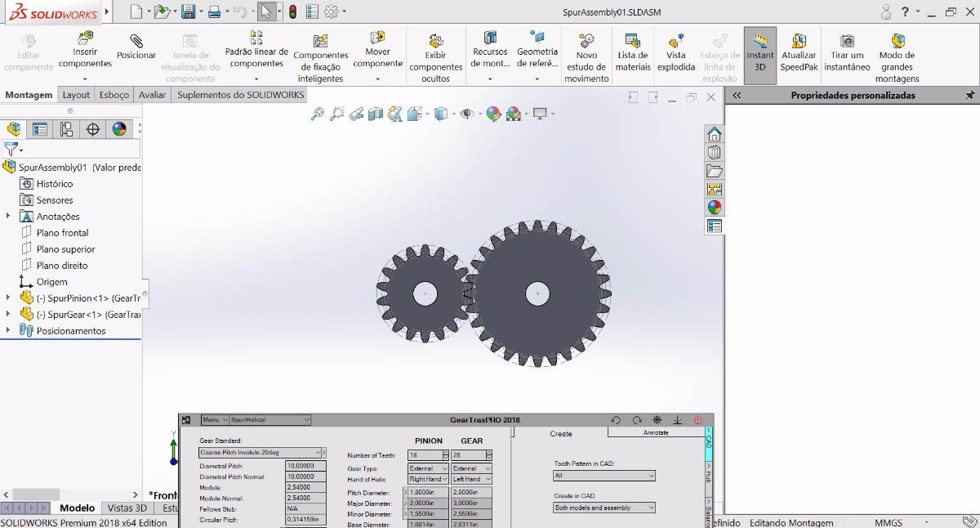Select GearTrax Annotate tab
Screen dimensions: 980x528
[x=656, y=432]
